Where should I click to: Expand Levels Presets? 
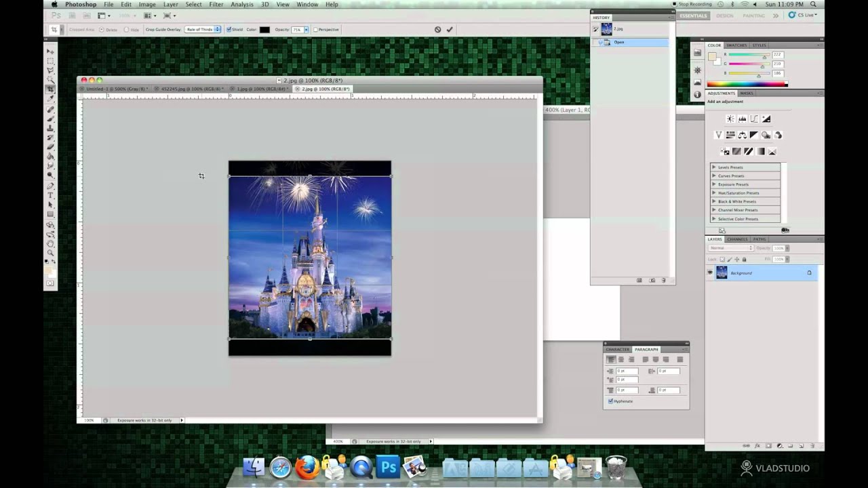pyautogui.click(x=714, y=167)
